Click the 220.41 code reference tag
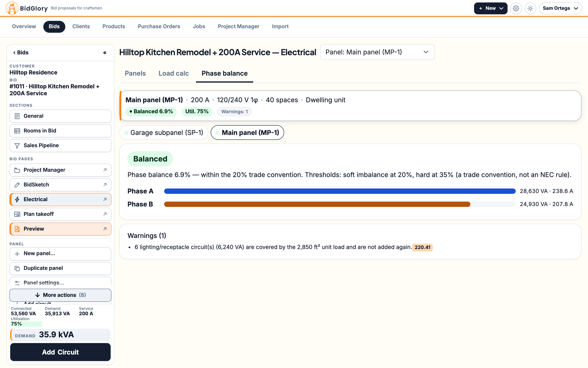 pyautogui.click(x=422, y=247)
